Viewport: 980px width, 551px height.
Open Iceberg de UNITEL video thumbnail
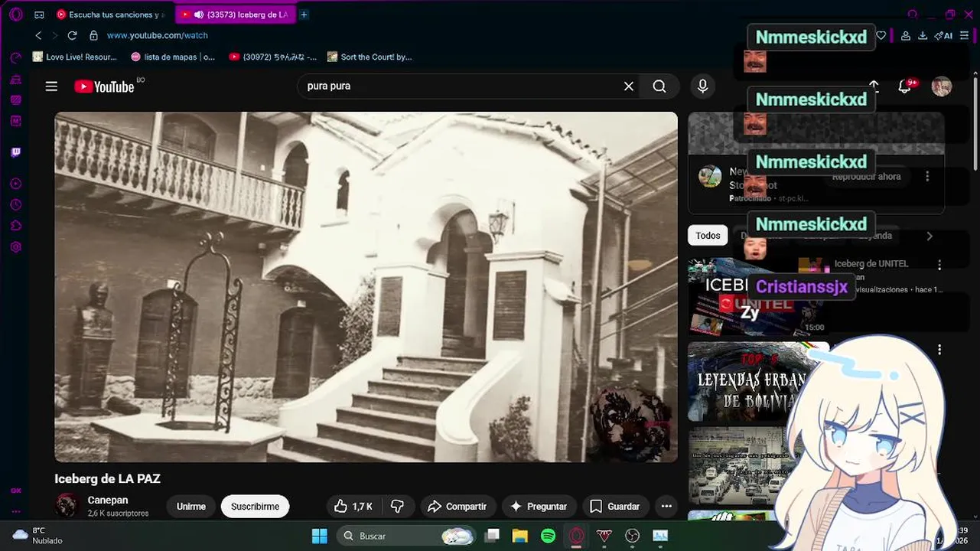(757, 297)
